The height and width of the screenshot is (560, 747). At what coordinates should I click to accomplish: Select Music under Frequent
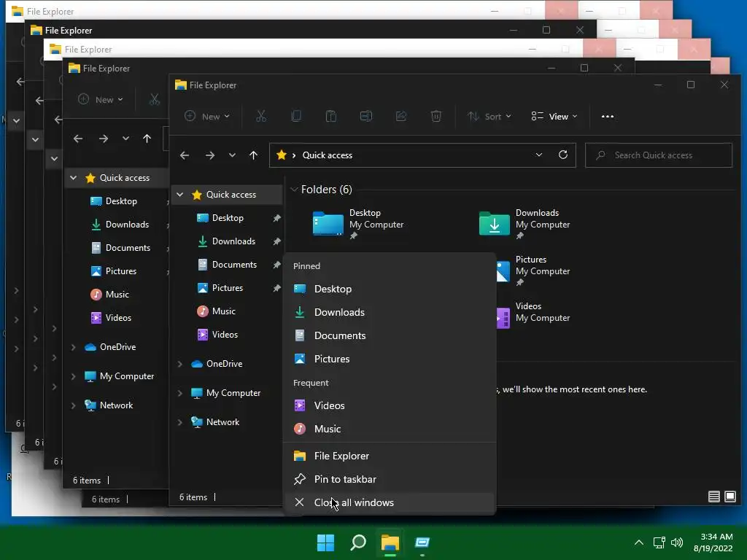390,429
